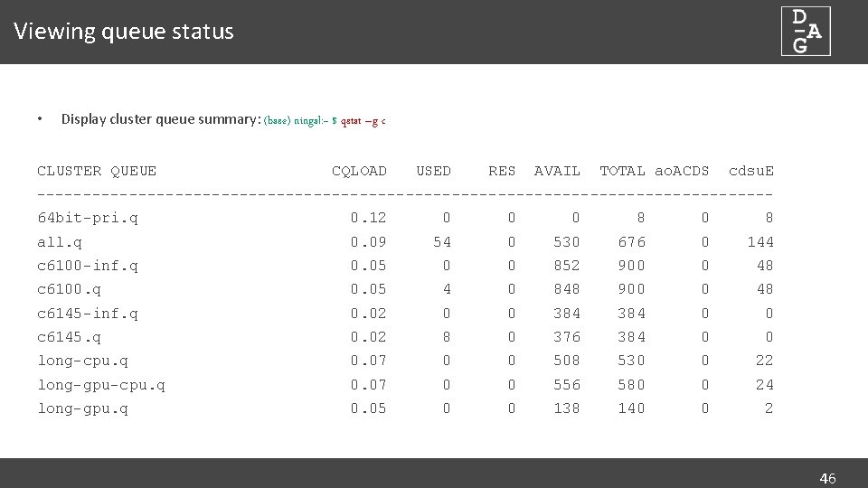The image size is (868, 488).
Task: Click the USED column header
Action: coord(433,171)
